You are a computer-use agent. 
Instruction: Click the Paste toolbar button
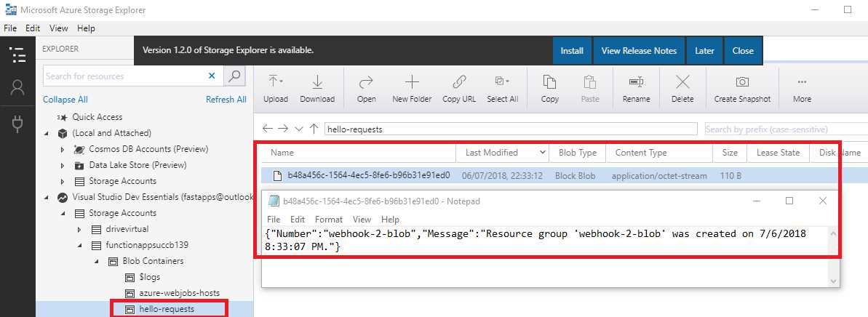point(589,89)
